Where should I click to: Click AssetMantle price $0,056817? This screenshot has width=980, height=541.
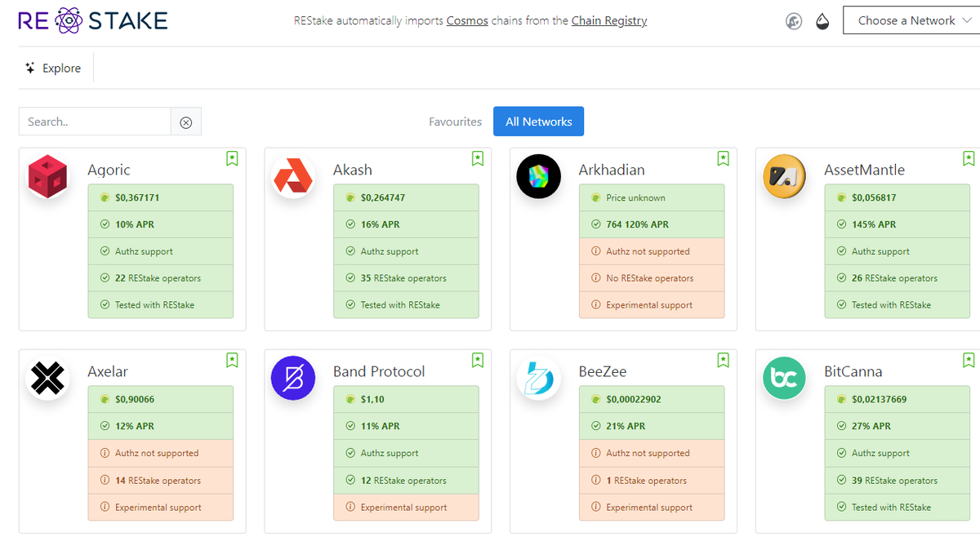pyautogui.click(x=898, y=197)
